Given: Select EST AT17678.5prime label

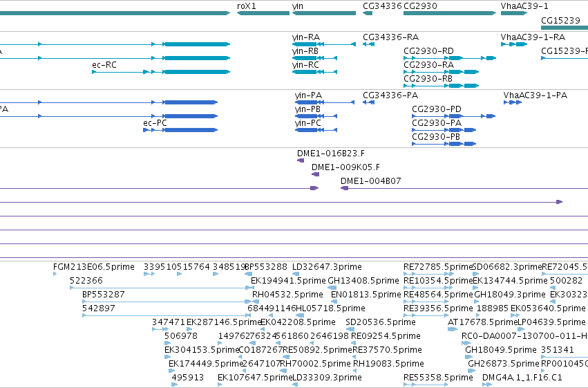Looking at the screenshot, I should (482, 322).
